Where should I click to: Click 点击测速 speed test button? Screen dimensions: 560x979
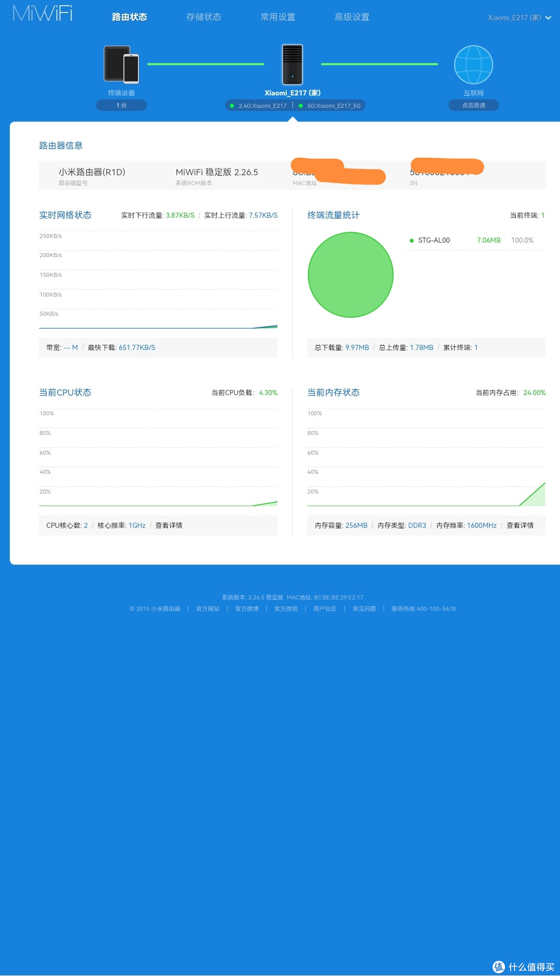point(473,105)
